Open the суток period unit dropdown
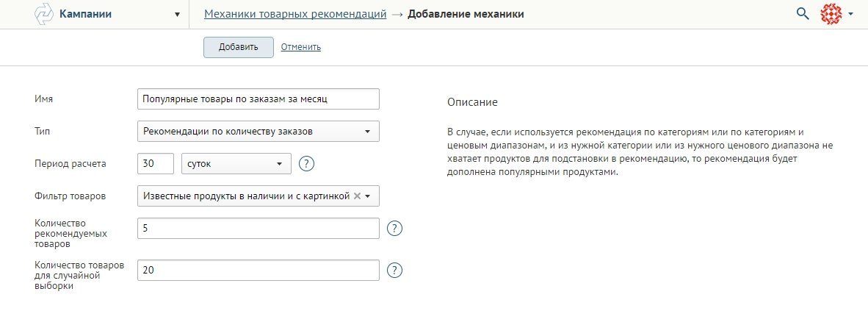Screen dimensions: 868x336 236,164
